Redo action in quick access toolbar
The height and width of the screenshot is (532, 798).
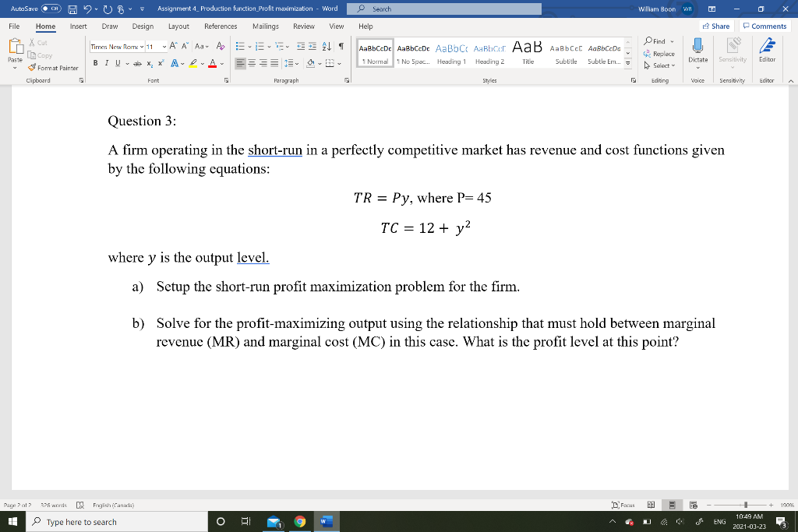(x=108, y=9)
